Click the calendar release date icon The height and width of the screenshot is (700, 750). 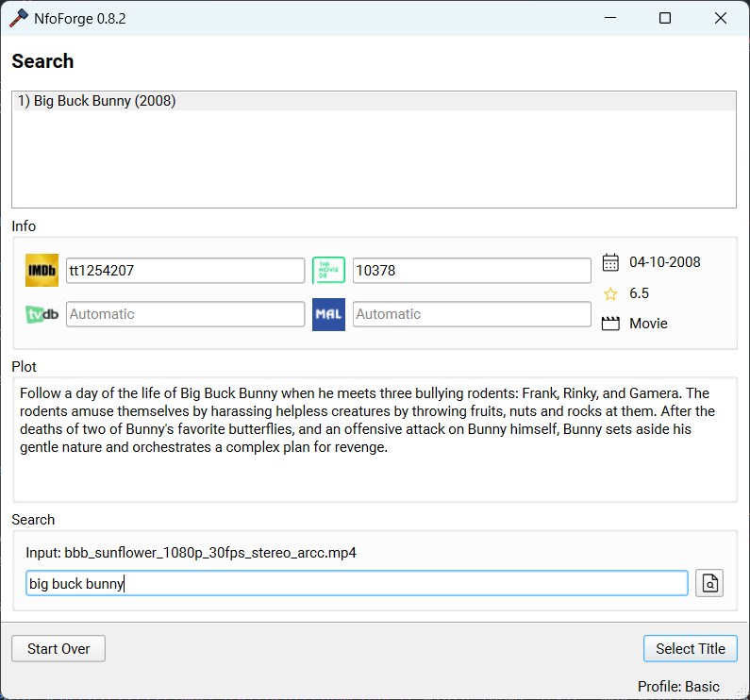tap(610, 262)
